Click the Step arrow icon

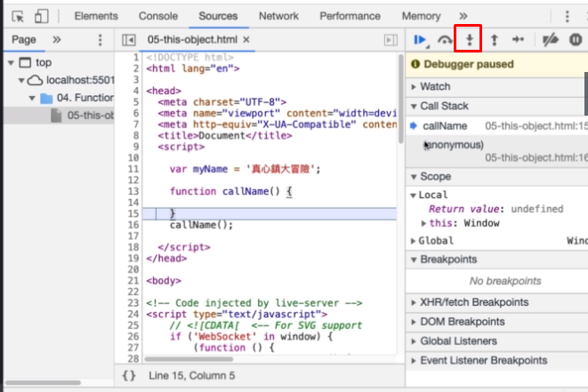(519, 39)
